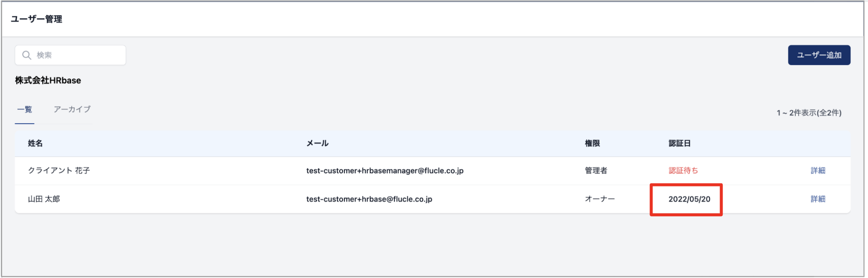
Task: Click the ユーザー追加 button
Action: 819,55
